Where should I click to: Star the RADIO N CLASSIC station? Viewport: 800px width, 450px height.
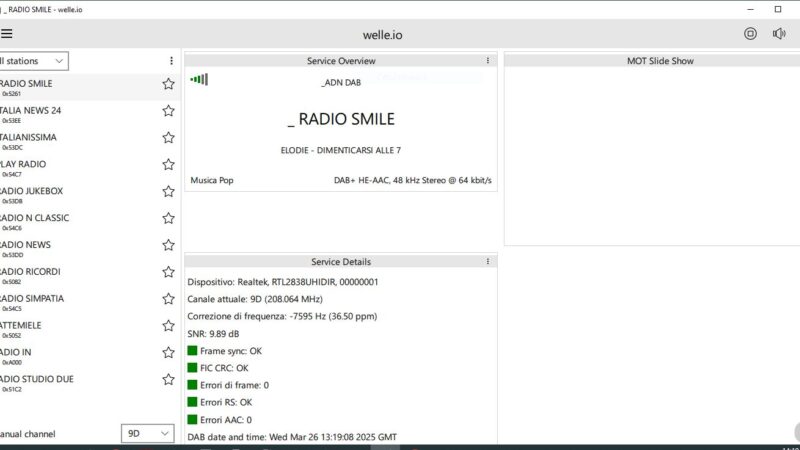pyautogui.click(x=168, y=218)
